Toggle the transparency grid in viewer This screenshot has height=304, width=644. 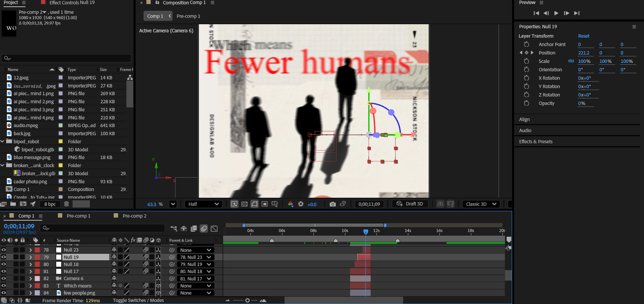245,204
